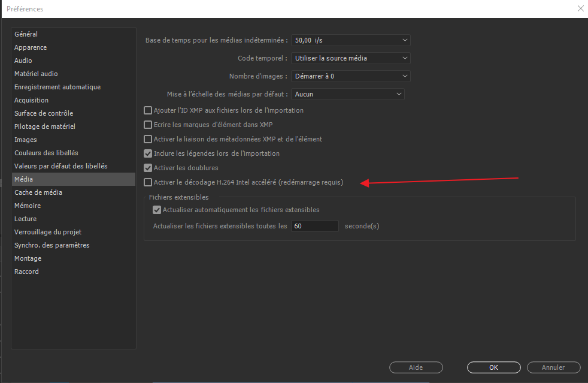Screen dimensions: 588x383
Task: Open the Base de temps 50,00 i/s dropdown
Action: click(351, 40)
